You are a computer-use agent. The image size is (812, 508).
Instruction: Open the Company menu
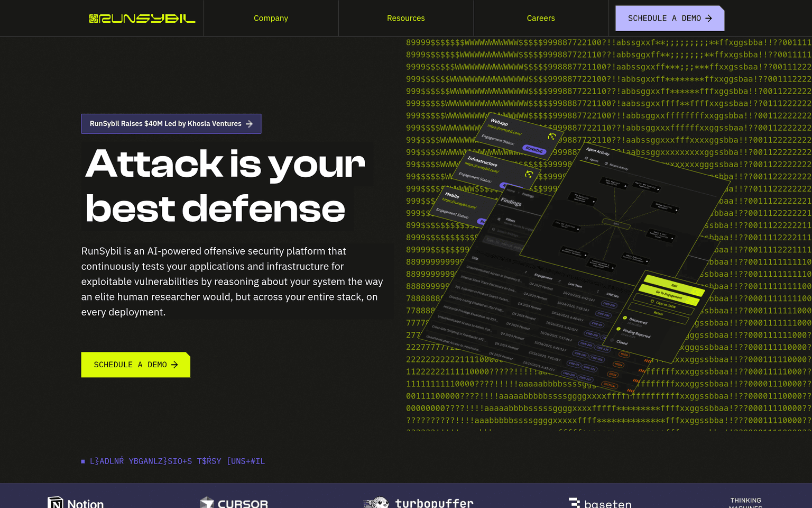tap(271, 18)
